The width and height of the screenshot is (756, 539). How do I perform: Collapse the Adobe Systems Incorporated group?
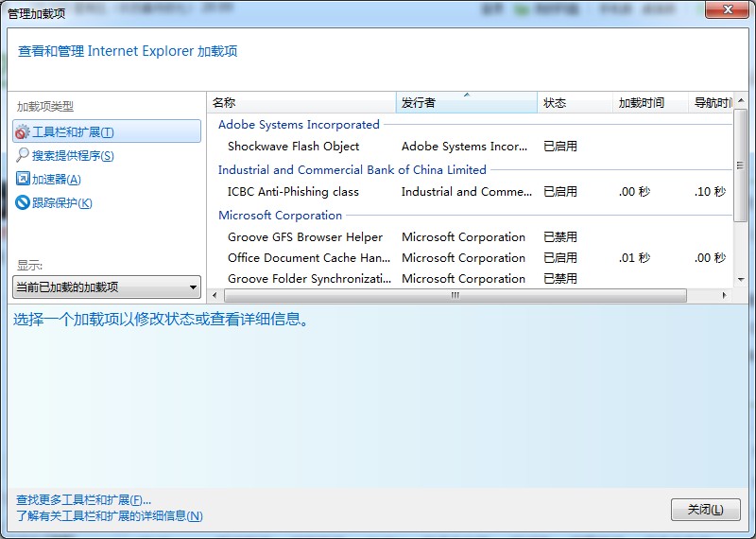click(x=299, y=125)
